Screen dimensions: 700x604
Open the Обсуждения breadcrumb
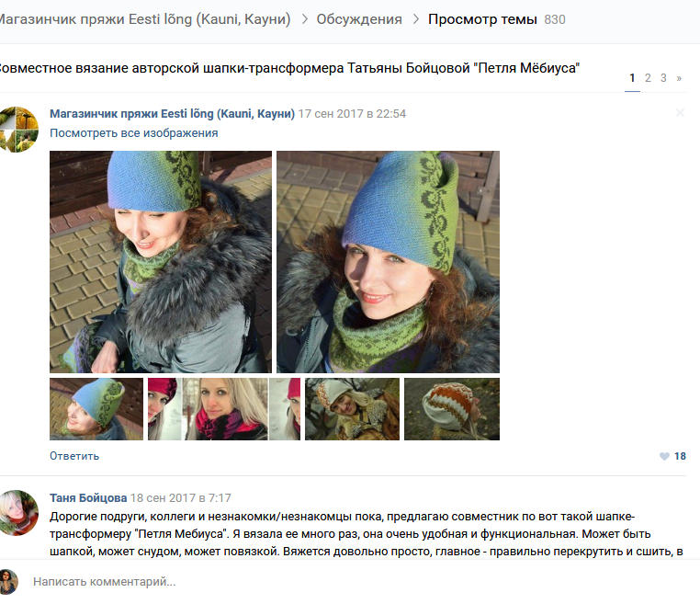point(359,19)
